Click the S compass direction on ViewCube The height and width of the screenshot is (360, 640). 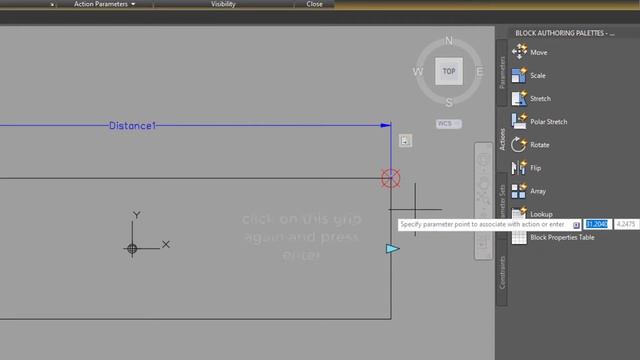[449, 102]
